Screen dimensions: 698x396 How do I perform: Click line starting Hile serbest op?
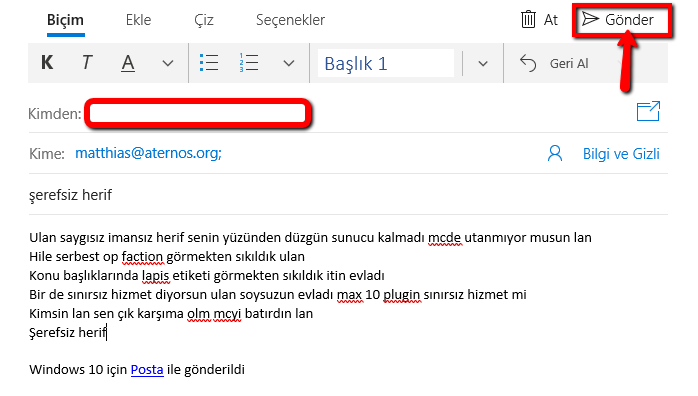(167, 257)
